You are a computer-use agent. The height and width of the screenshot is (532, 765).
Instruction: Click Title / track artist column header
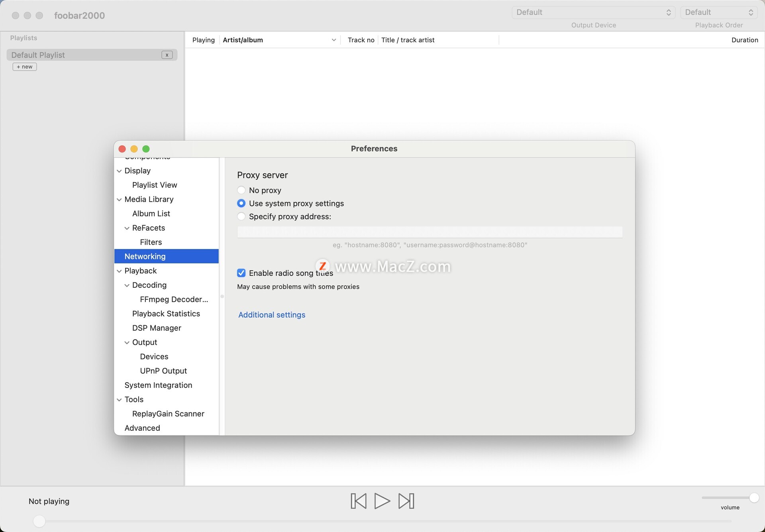pyautogui.click(x=408, y=40)
